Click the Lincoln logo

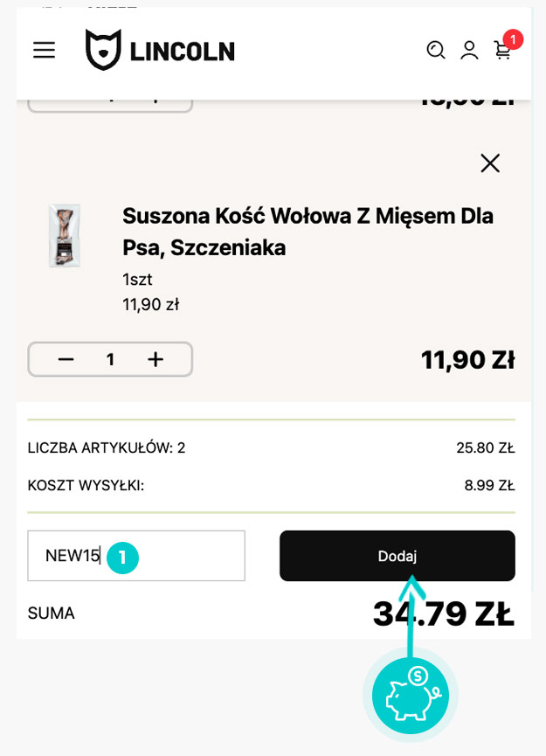(x=160, y=50)
